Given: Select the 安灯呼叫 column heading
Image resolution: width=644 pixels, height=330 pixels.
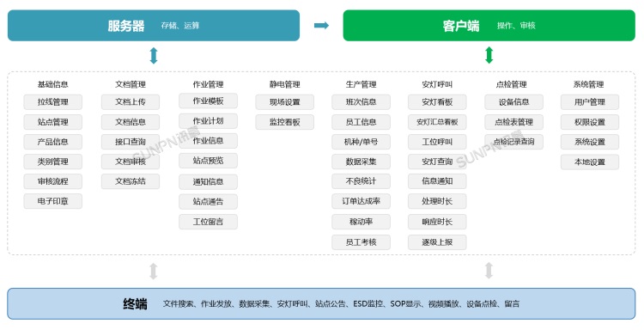Looking at the screenshot, I should 437,84.
